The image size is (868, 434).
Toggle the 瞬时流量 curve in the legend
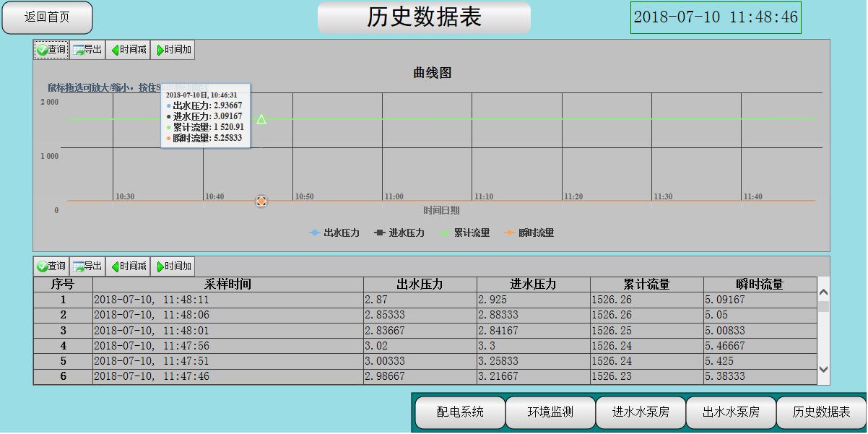[539, 232]
